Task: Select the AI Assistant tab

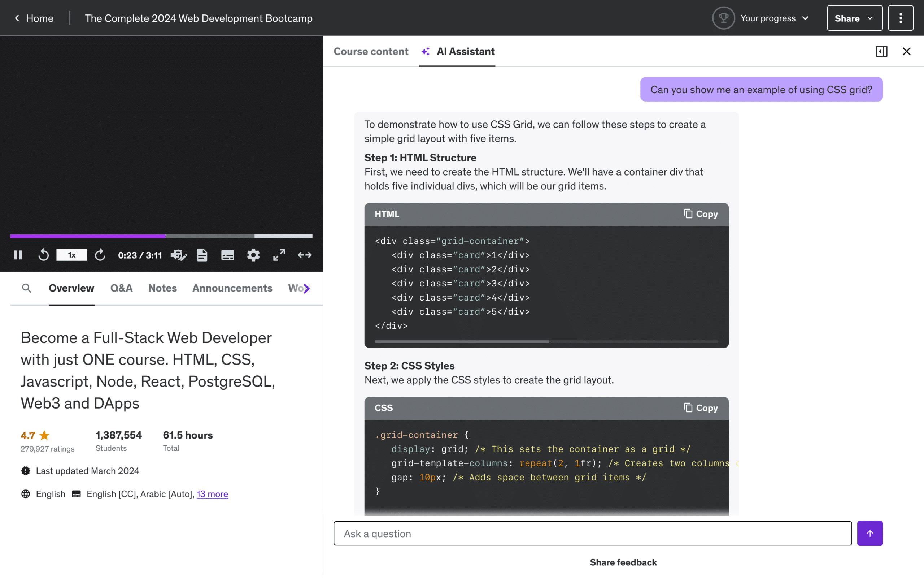Action: (457, 51)
